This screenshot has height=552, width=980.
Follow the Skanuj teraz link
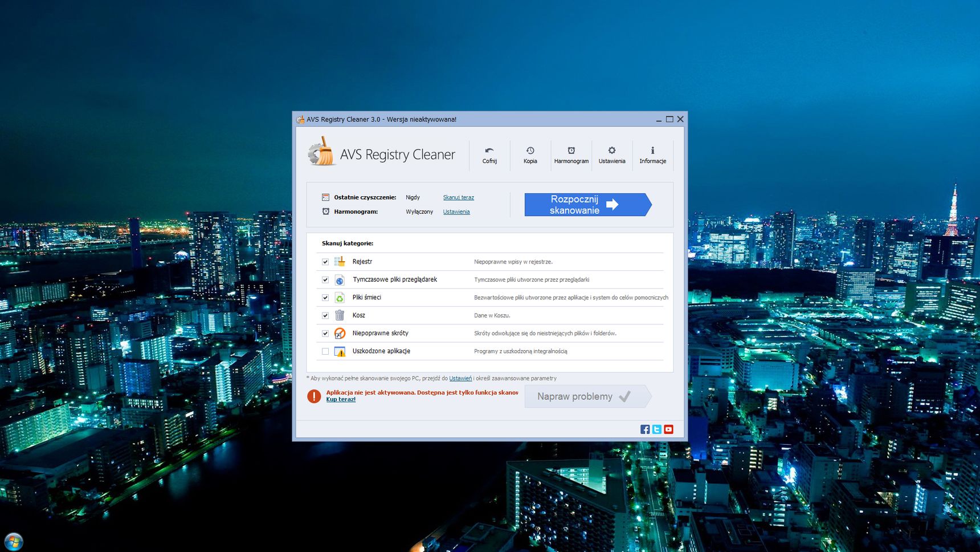459,197
